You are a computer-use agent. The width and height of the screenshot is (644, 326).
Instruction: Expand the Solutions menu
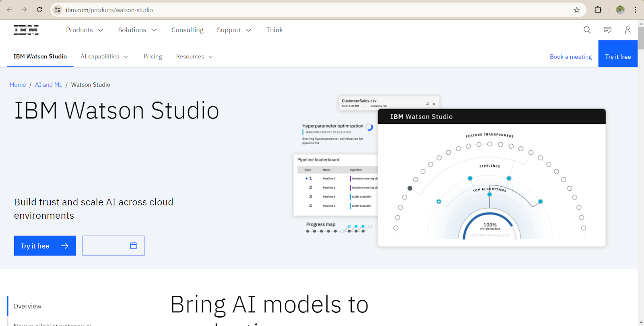[x=137, y=30]
